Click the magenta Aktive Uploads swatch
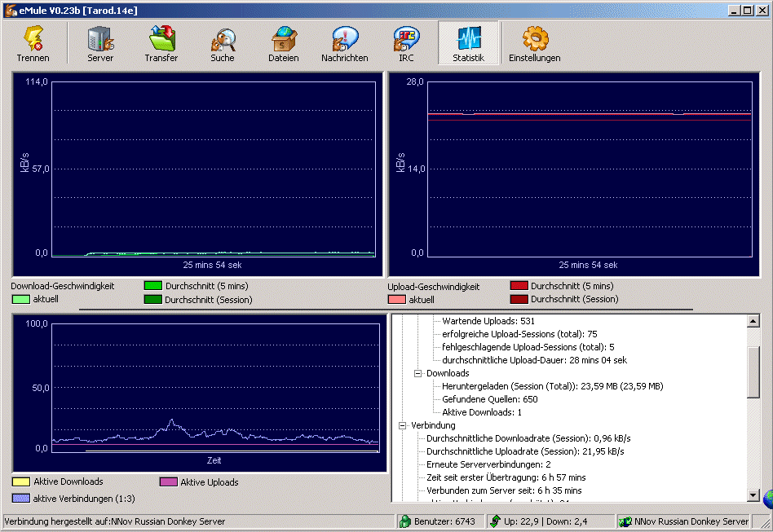 coord(169,481)
